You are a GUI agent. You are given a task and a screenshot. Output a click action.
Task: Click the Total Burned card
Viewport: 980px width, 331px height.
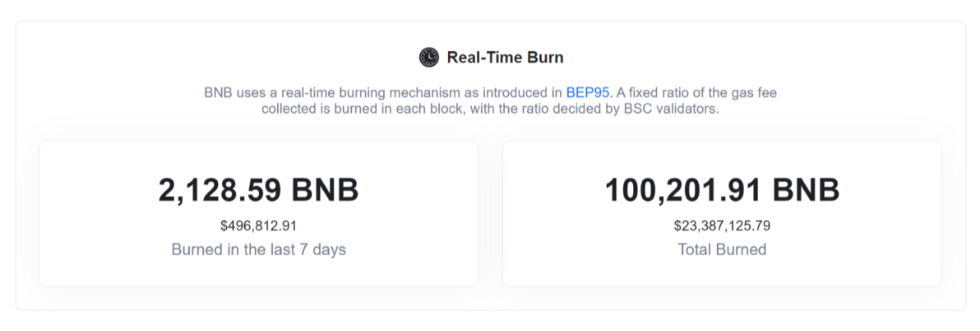722,213
